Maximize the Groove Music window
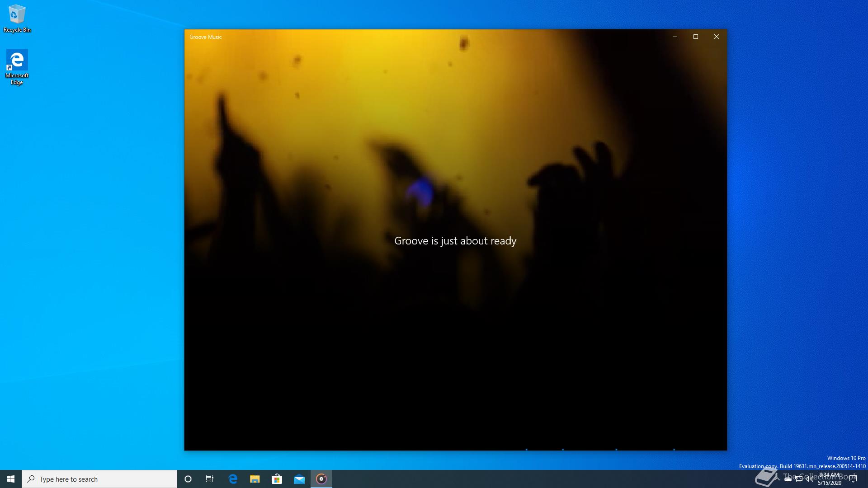 click(x=696, y=37)
